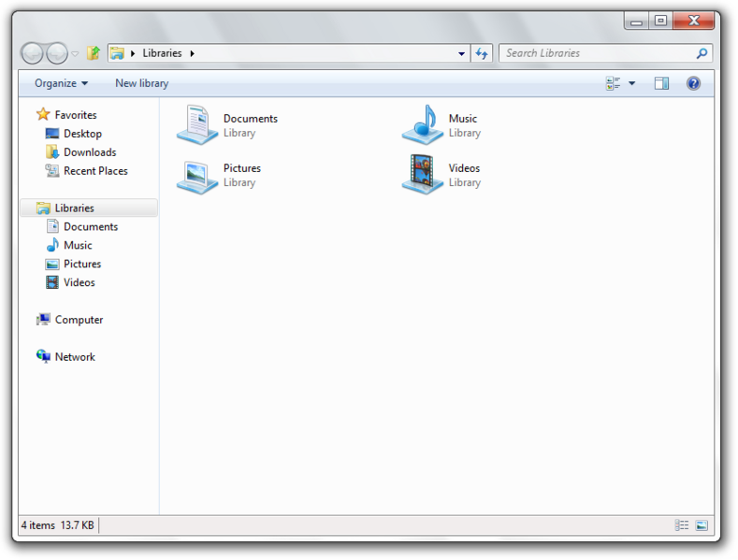Select Computer in navigation pane
The image size is (738, 560).
pyautogui.click(x=79, y=320)
